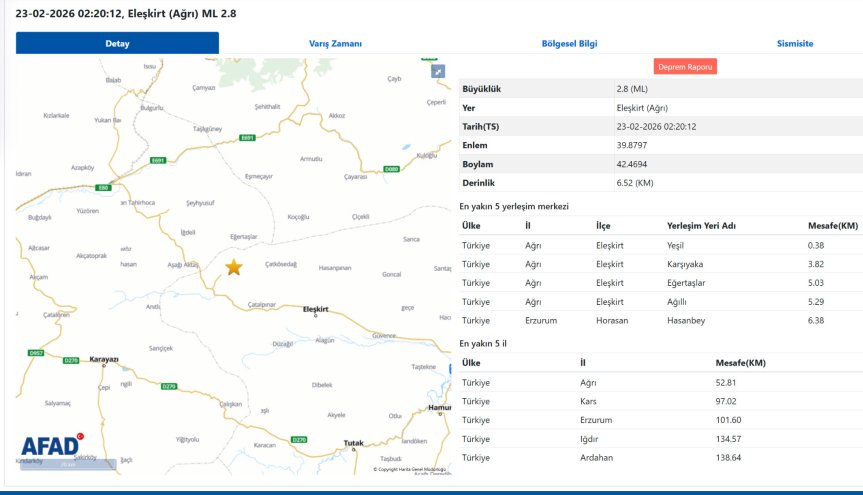Click the Eğertaşlar settlement name in table
863x495 pixels.
tap(686, 283)
